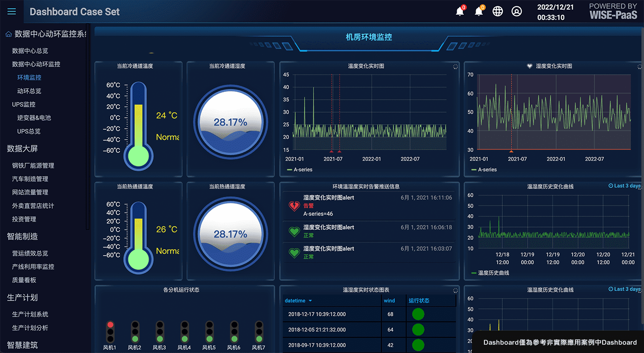Open the user profile icon
Image resolution: width=644 pixels, height=353 pixels.
[x=517, y=11]
